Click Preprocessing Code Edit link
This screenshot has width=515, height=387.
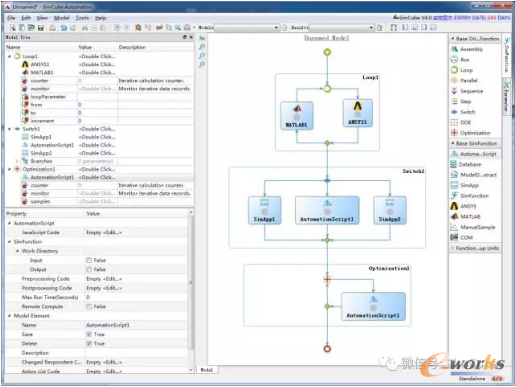pyautogui.click(x=113, y=279)
